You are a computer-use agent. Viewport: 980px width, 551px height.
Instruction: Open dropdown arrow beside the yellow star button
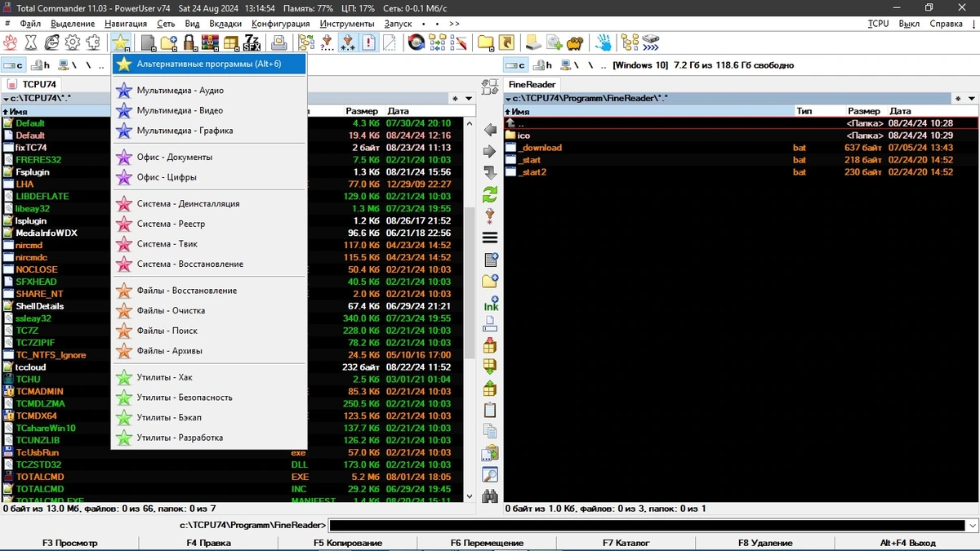(x=127, y=48)
